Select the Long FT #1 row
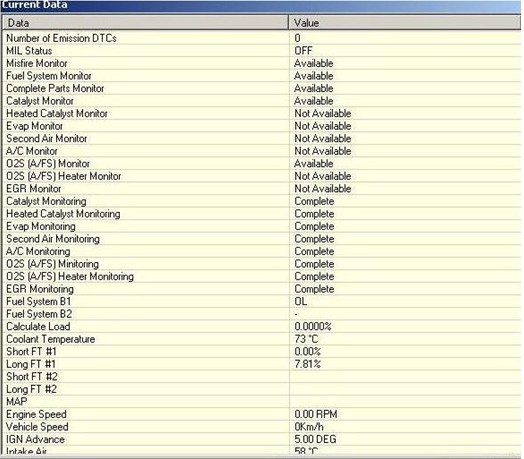Screen dimensions: 524x459 point(261,364)
